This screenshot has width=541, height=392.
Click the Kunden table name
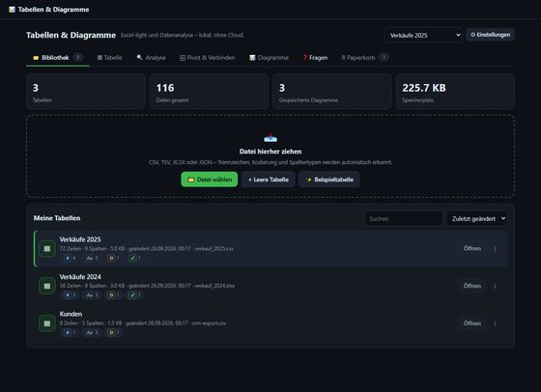pyautogui.click(x=71, y=314)
